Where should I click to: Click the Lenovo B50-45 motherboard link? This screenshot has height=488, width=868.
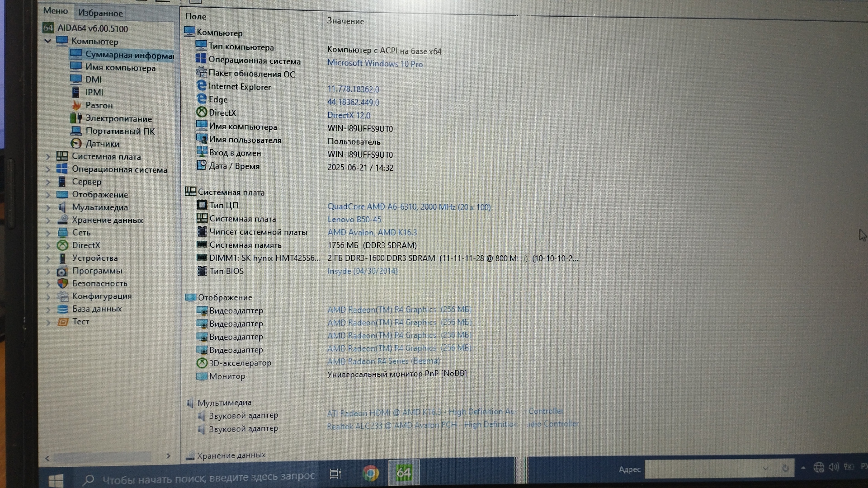(x=354, y=220)
